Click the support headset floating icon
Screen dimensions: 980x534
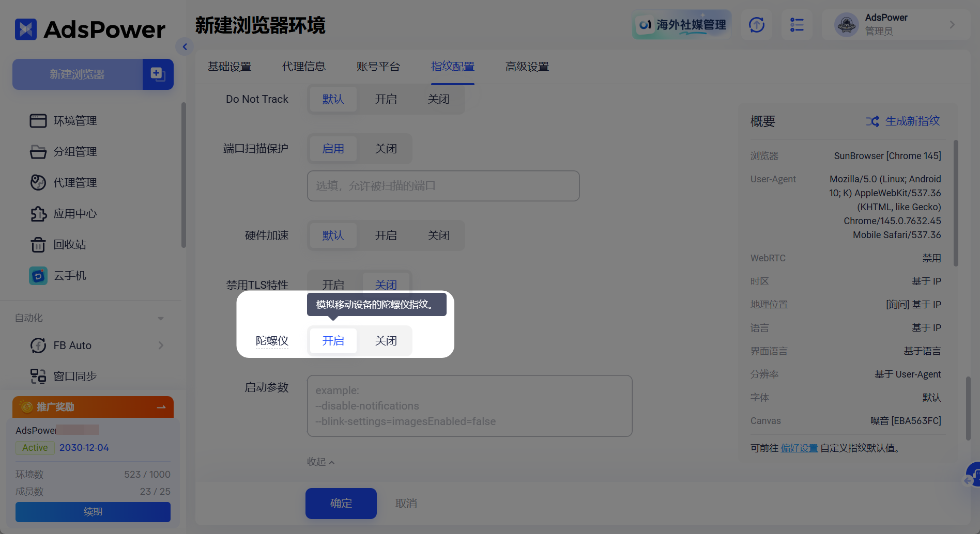click(x=973, y=474)
